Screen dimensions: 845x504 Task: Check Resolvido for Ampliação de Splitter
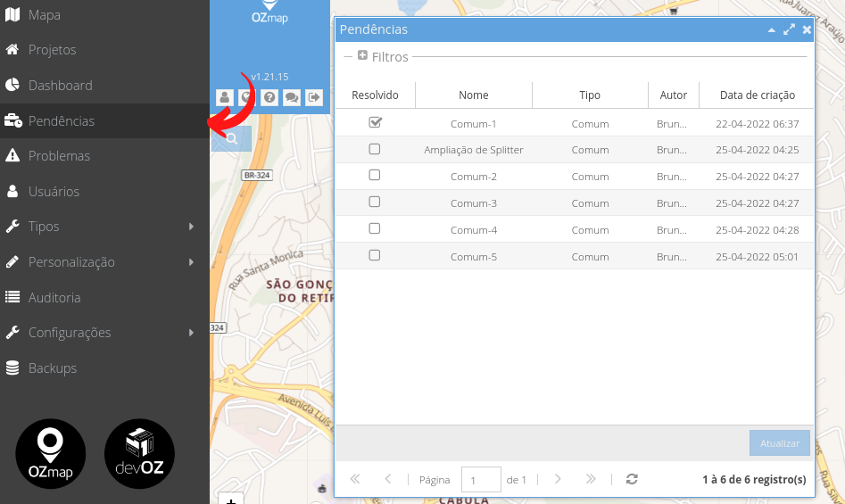click(375, 149)
